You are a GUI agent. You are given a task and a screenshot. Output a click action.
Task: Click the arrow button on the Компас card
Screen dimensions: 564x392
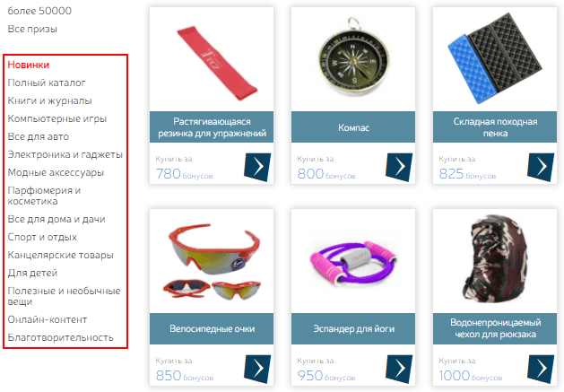tap(399, 167)
